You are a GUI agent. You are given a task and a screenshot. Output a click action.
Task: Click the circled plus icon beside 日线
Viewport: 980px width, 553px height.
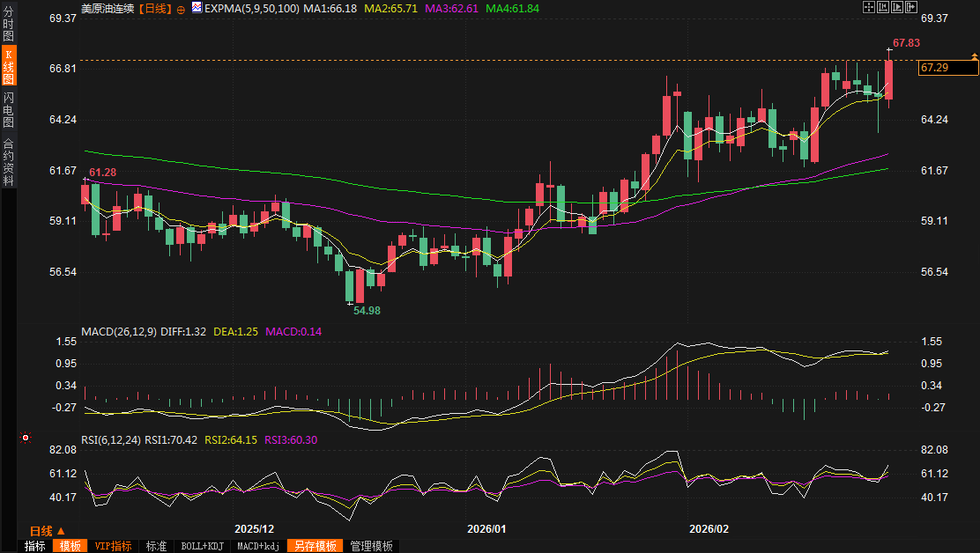click(181, 9)
